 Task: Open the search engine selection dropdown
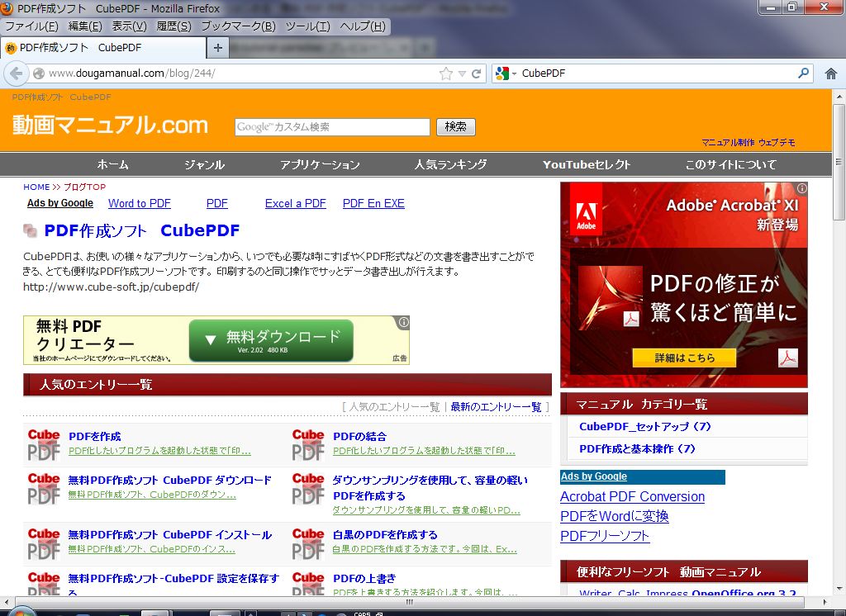514,73
